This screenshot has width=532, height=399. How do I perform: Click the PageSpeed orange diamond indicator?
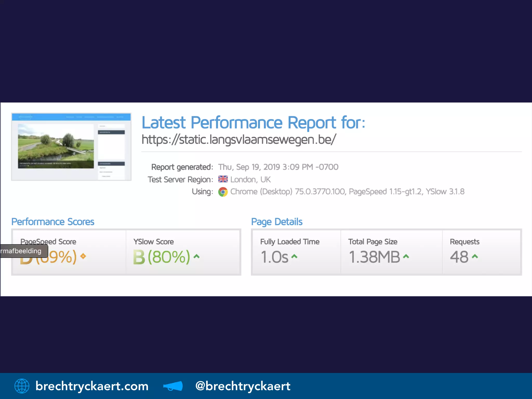[83, 256]
